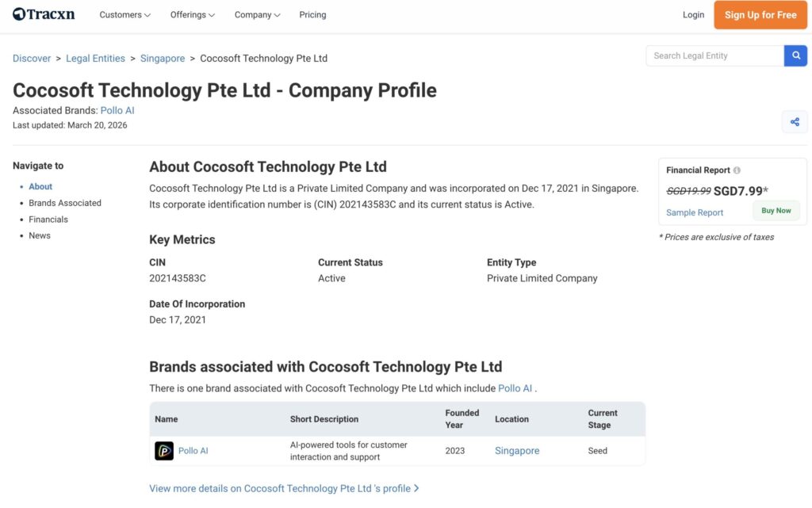Click 'AI-powered tools for customer interaction' description
This screenshot has width=812, height=508.
click(x=349, y=451)
